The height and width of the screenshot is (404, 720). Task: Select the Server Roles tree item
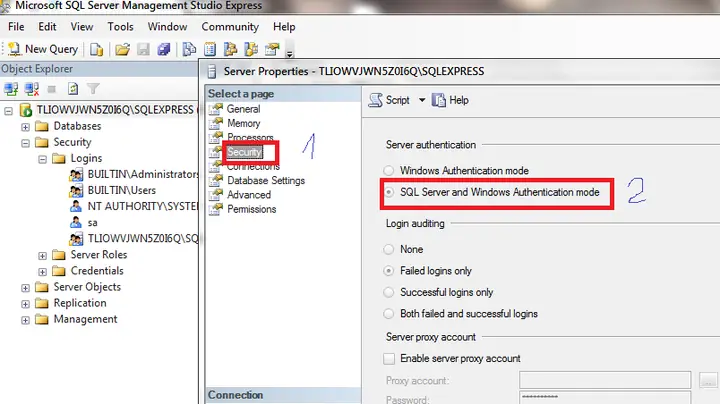tap(99, 254)
